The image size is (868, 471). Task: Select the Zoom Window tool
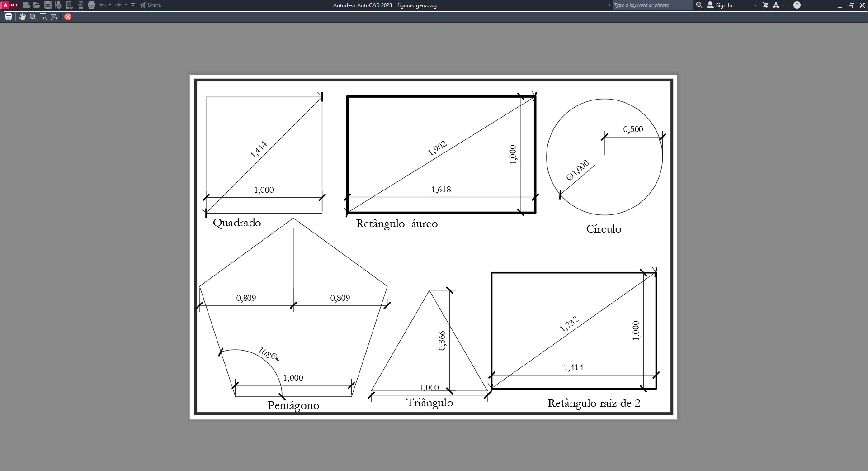(x=43, y=17)
